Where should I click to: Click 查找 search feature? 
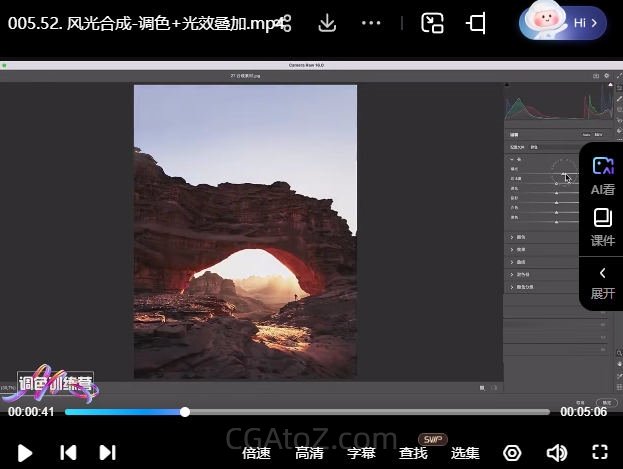coord(413,453)
